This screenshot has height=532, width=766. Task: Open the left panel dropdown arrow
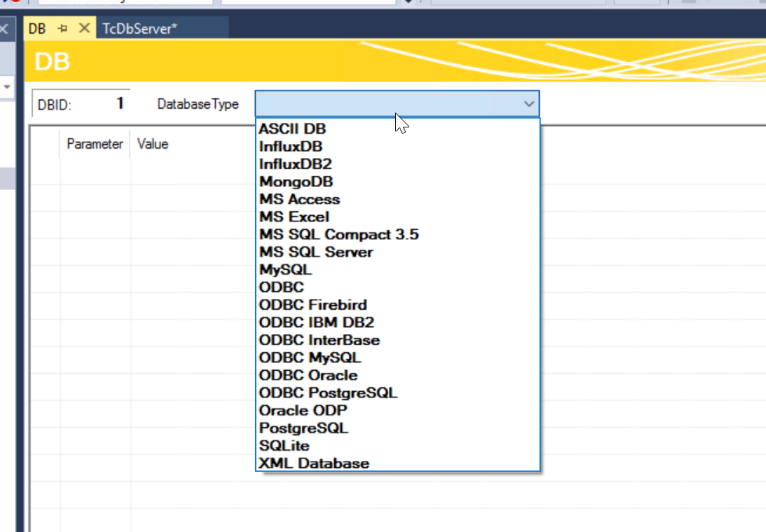[x=7, y=87]
